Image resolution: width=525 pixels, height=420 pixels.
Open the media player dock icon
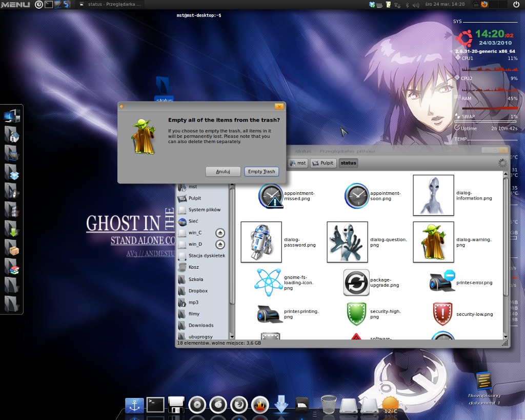click(197, 405)
